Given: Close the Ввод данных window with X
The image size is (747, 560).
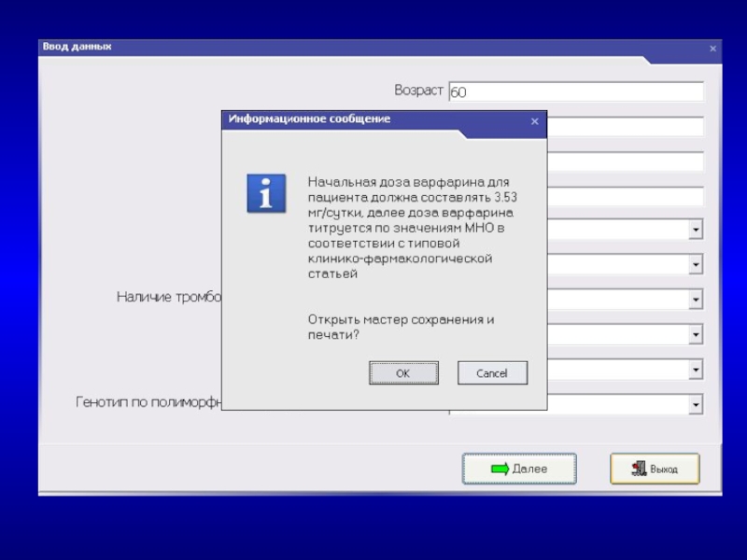Looking at the screenshot, I should coord(712,49).
